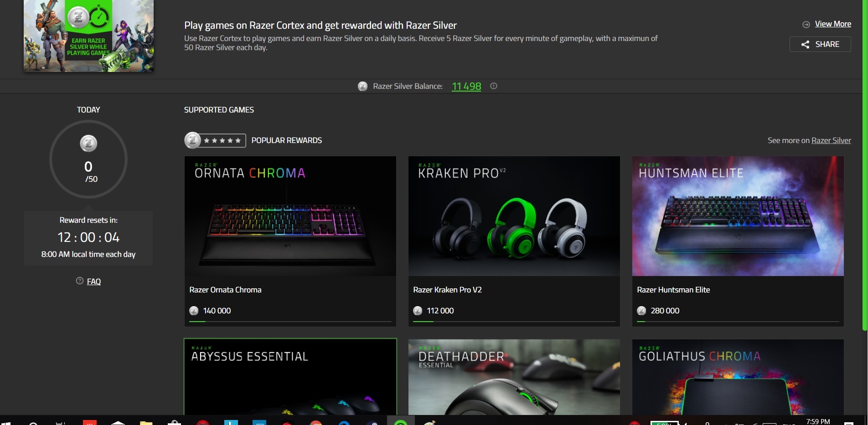Image resolution: width=868 pixels, height=425 pixels.
Task: Open the FAQ link
Action: click(x=94, y=282)
